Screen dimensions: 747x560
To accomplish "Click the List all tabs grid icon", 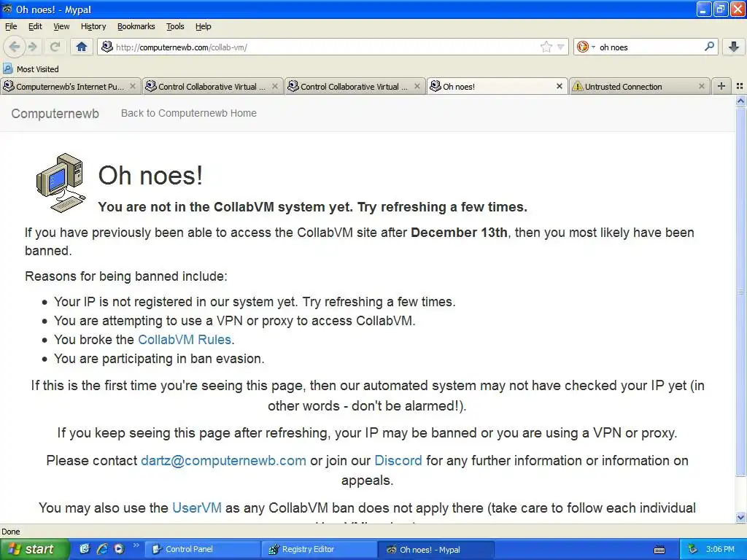I will pyautogui.click(x=740, y=86).
